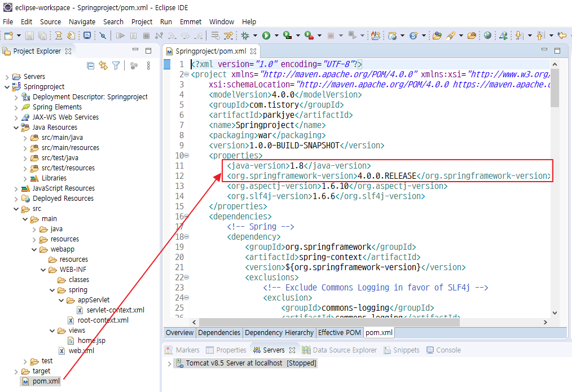Open the Debug button dropdown arrow

pos(255,36)
